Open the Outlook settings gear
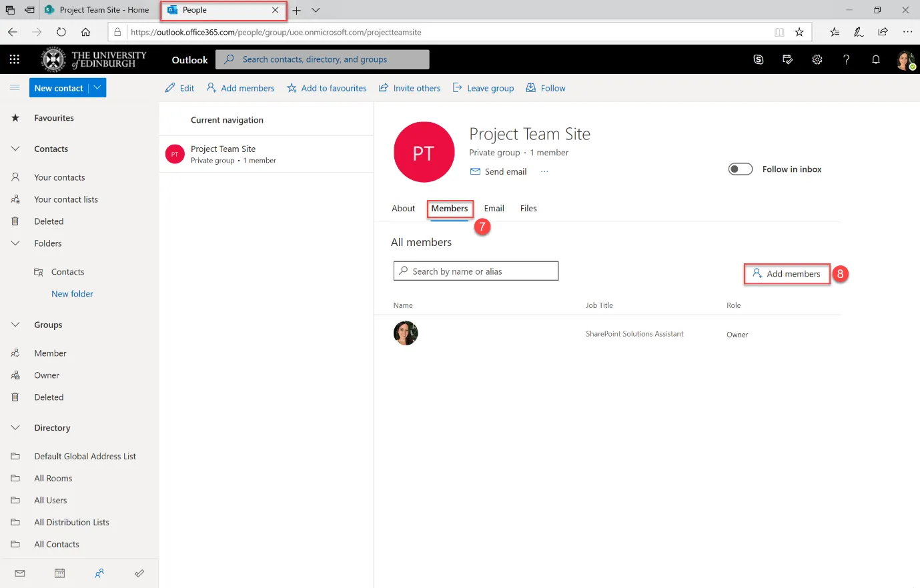920x588 pixels. click(817, 59)
